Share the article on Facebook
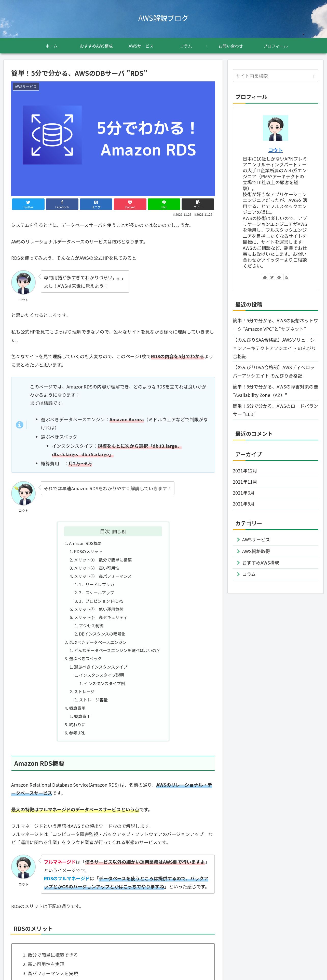Viewport: 327px width, 980px height. coord(62,204)
